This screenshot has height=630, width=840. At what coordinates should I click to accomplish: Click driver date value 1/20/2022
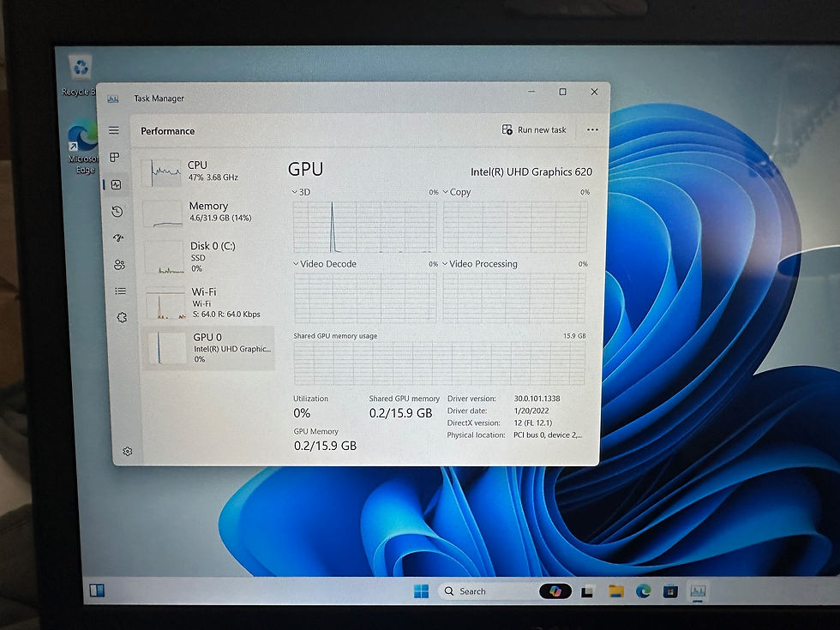pyautogui.click(x=531, y=411)
